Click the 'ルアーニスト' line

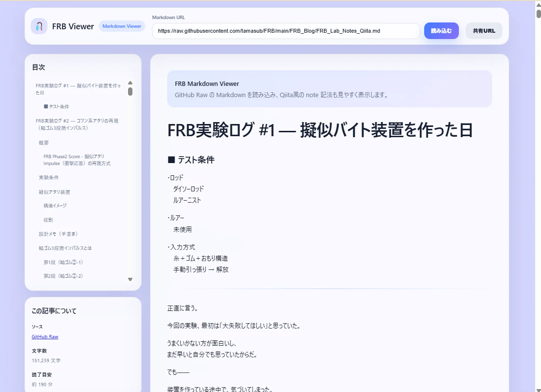187,200
